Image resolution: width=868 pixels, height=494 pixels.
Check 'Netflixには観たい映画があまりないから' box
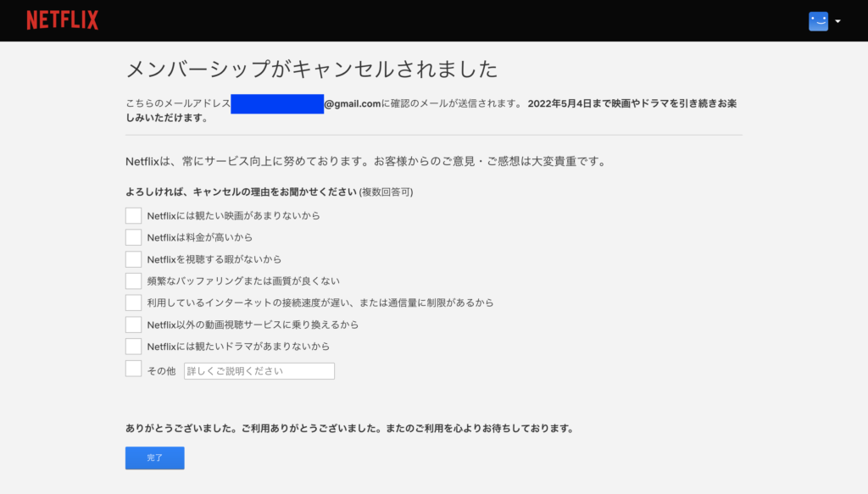click(x=133, y=215)
